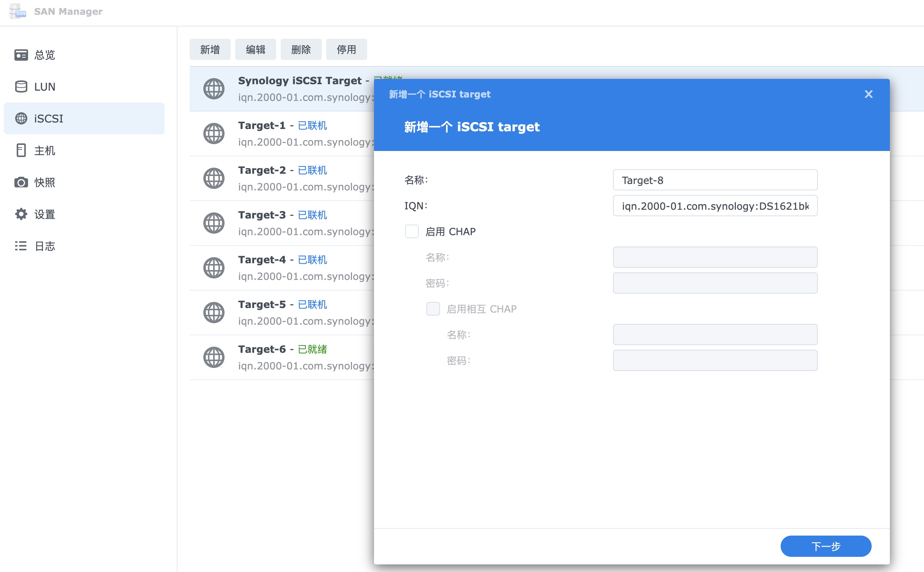Select the iSCSI sidebar tab
This screenshot has width=924, height=572.
(x=84, y=118)
